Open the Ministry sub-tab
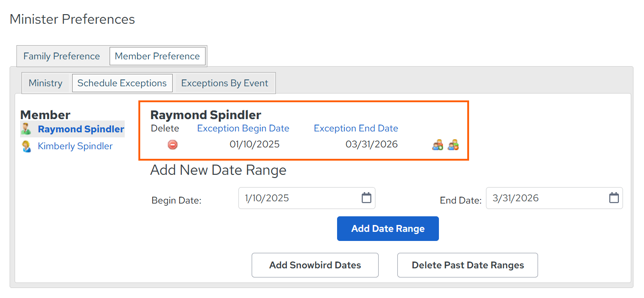644x298 pixels. coord(45,83)
